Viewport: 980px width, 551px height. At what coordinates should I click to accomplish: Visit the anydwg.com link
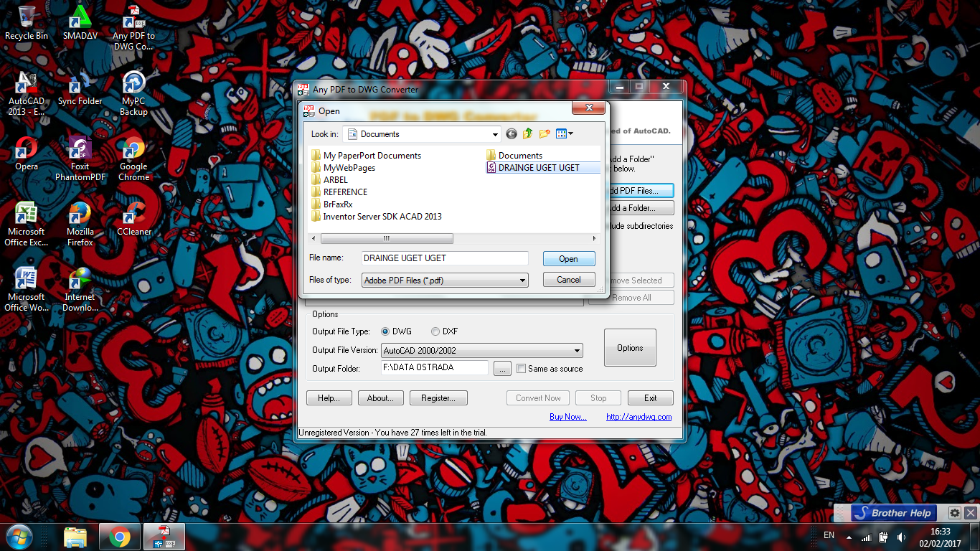coord(639,416)
